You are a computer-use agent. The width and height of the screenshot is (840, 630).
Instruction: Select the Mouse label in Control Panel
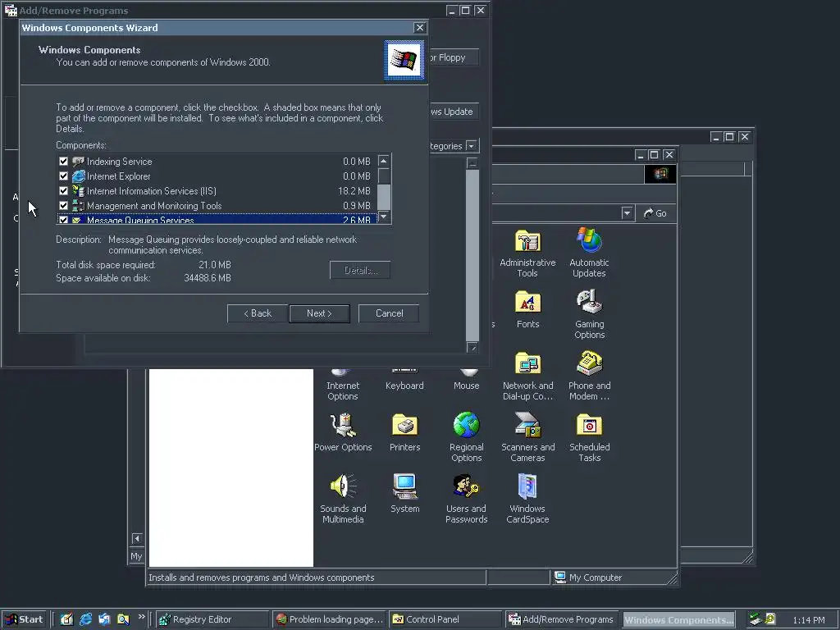[x=466, y=386]
